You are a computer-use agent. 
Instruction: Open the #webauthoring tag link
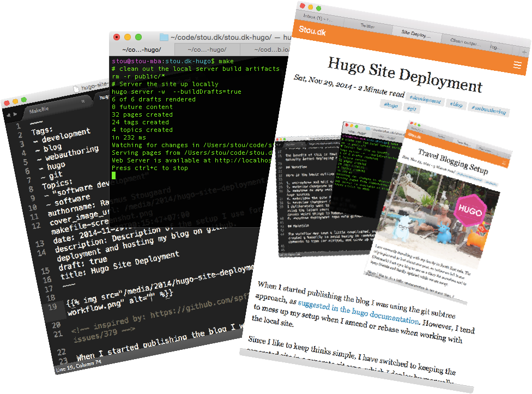488,109
